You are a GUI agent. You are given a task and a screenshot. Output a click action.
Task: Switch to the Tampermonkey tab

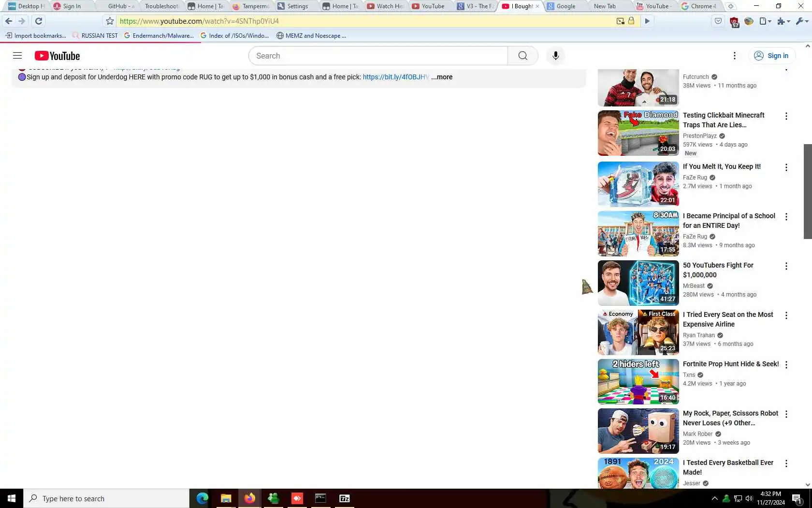click(251, 6)
